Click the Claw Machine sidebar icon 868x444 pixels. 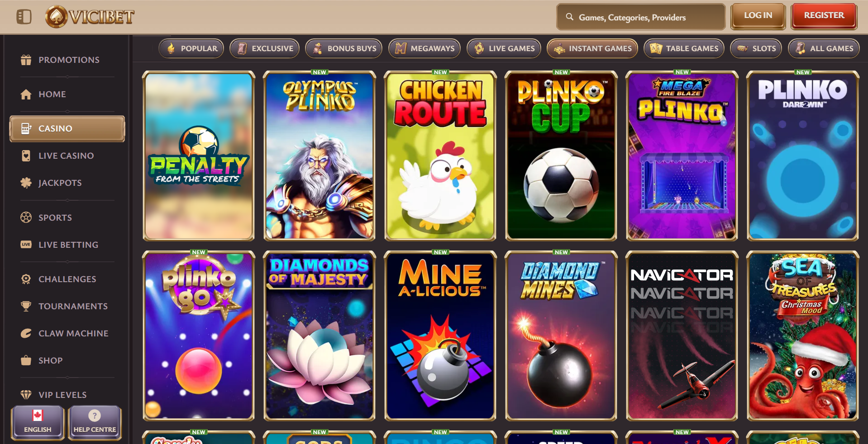tap(26, 333)
